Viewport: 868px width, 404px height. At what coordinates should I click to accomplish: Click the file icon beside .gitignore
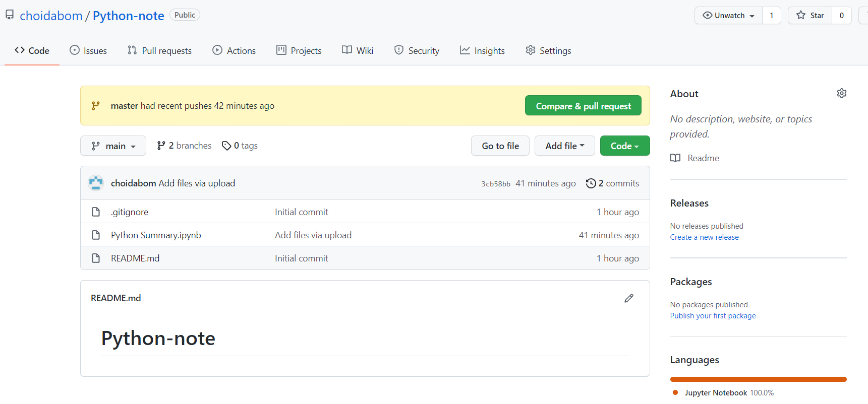[x=96, y=212]
